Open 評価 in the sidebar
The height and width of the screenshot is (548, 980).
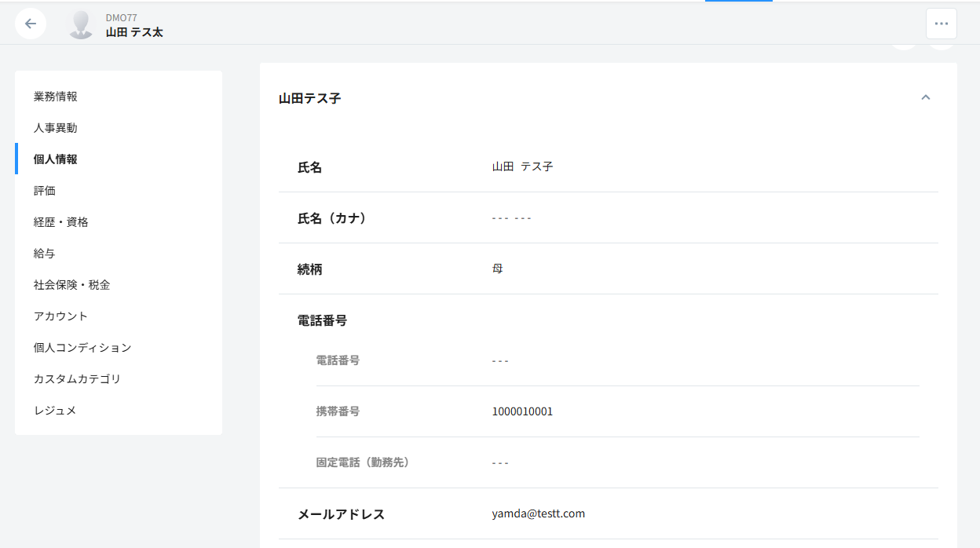tap(119, 191)
